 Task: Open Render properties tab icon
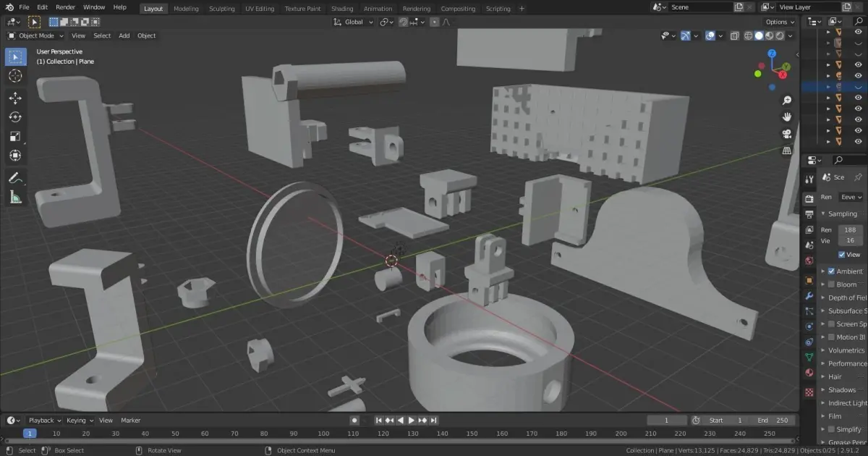809,198
